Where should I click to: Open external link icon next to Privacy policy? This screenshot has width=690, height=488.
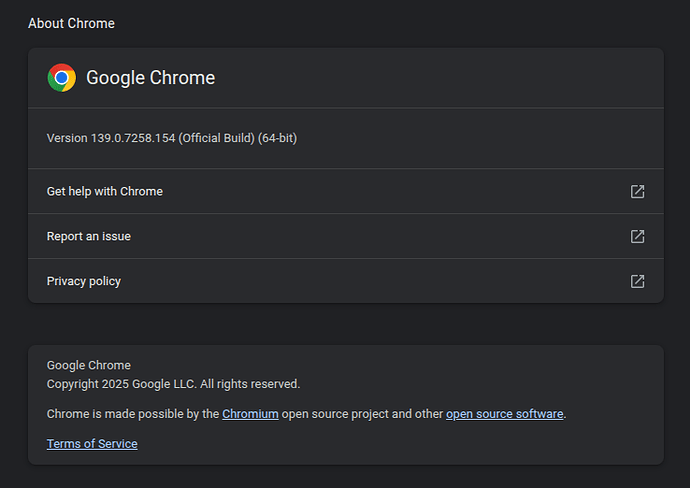[637, 281]
